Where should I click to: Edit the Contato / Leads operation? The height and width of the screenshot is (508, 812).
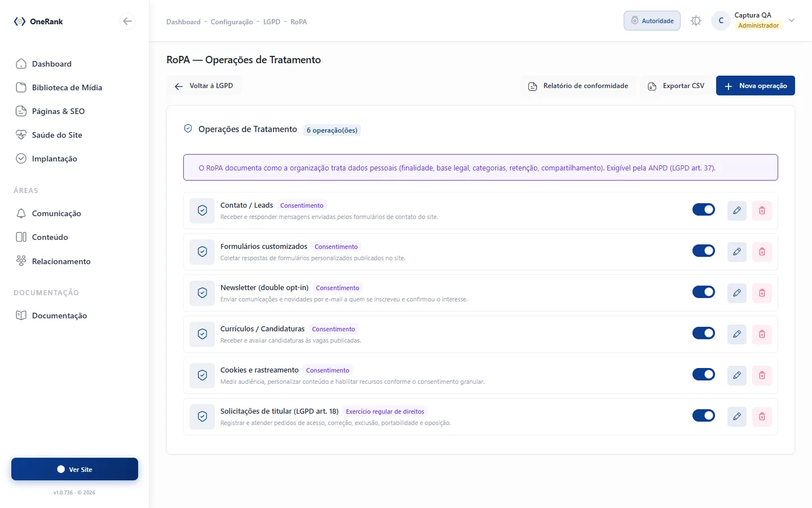pyautogui.click(x=737, y=211)
